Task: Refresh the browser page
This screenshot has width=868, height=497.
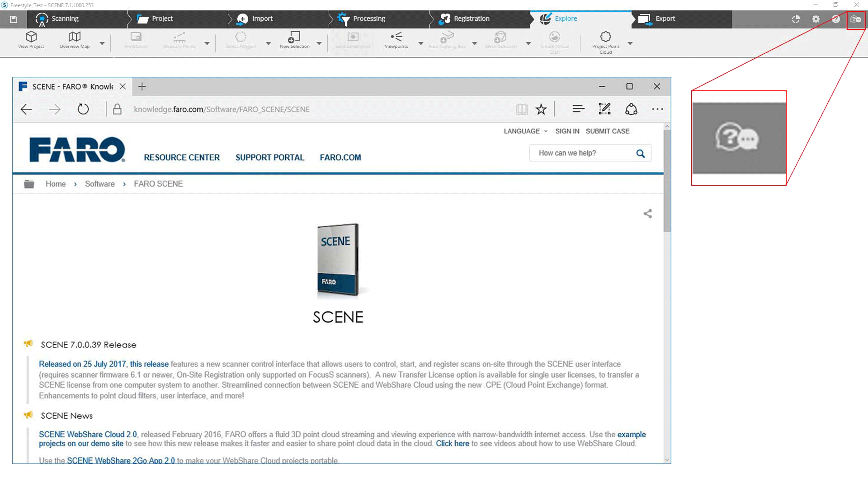Action: (x=83, y=109)
